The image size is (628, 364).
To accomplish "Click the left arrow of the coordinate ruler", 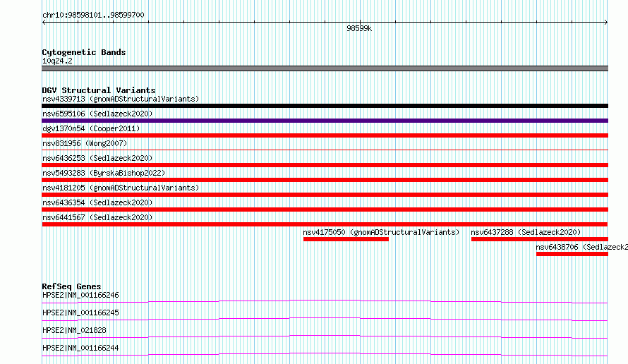I will pyautogui.click(x=44, y=23).
